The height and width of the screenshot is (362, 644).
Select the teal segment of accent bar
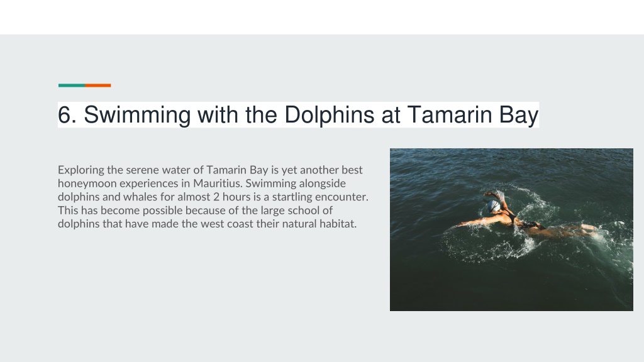click(x=72, y=85)
